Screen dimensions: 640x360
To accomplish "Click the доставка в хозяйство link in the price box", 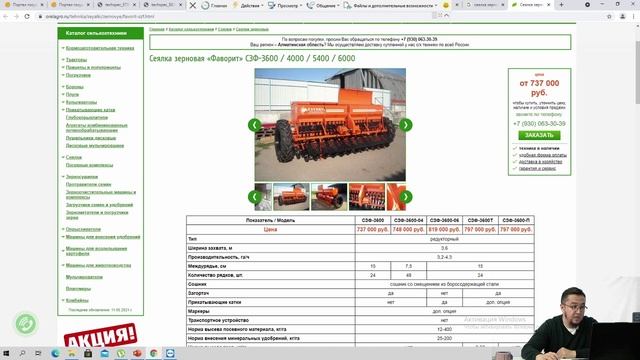I will pyautogui.click(x=540, y=162).
